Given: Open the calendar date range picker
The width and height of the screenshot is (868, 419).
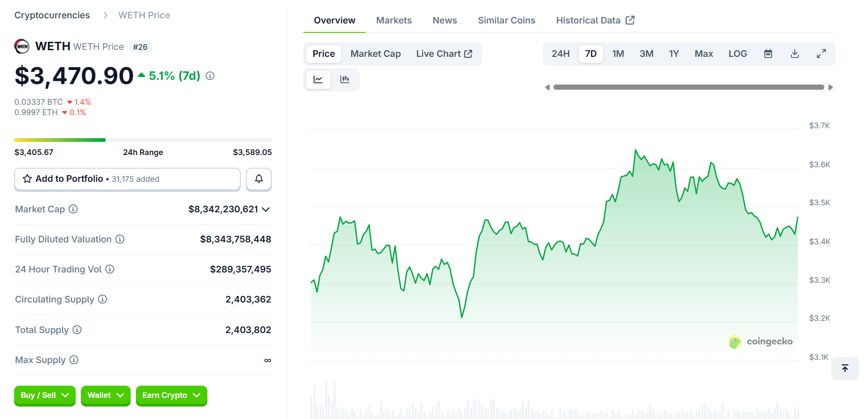Looking at the screenshot, I should (768, 54).
